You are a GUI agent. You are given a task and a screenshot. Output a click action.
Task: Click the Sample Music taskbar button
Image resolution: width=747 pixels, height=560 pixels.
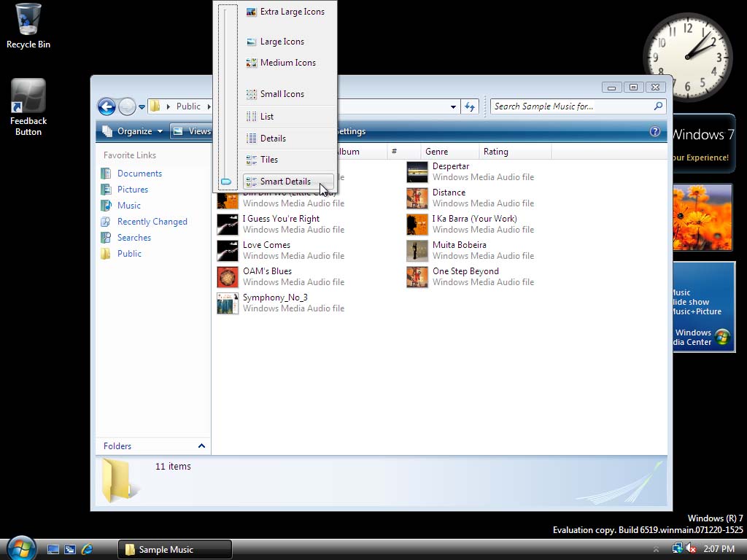tap(175, 550)
